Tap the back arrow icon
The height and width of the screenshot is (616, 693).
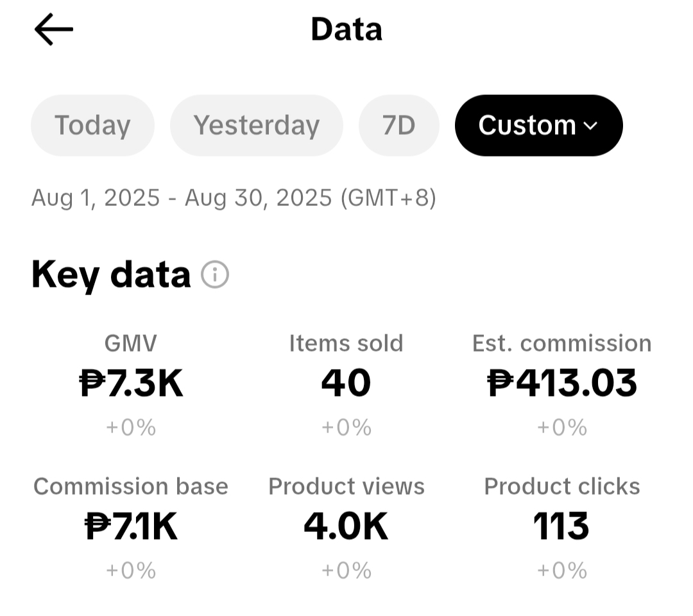tap(53, 29)
